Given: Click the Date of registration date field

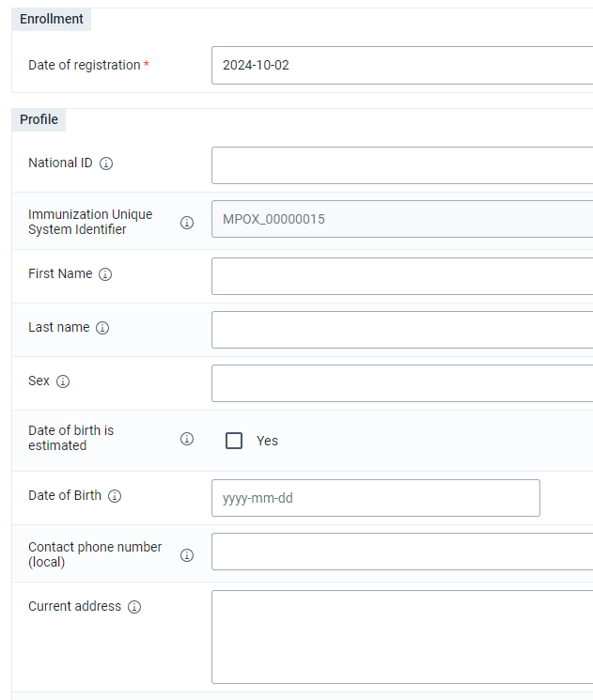Looking at the screenshot, I should click(x=402, y=65).
